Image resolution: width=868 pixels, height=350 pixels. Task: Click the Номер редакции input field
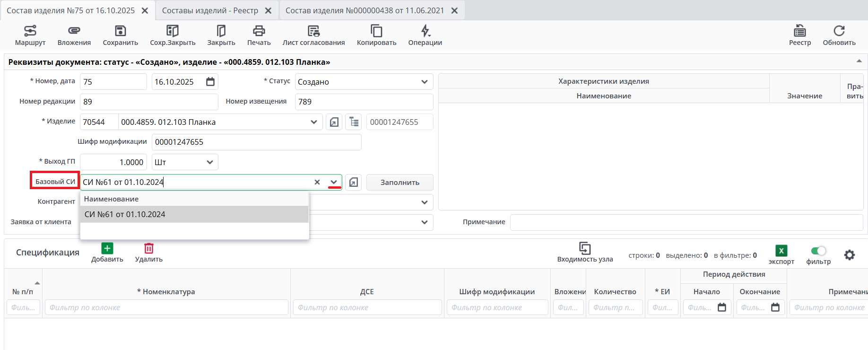point(149,102)
